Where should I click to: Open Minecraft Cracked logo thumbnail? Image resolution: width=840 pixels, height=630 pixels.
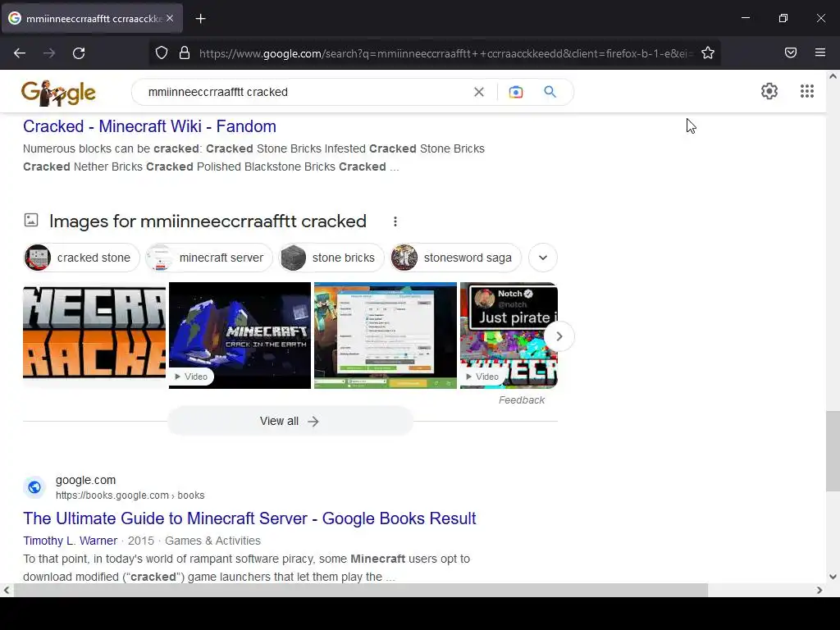[94, 336]
